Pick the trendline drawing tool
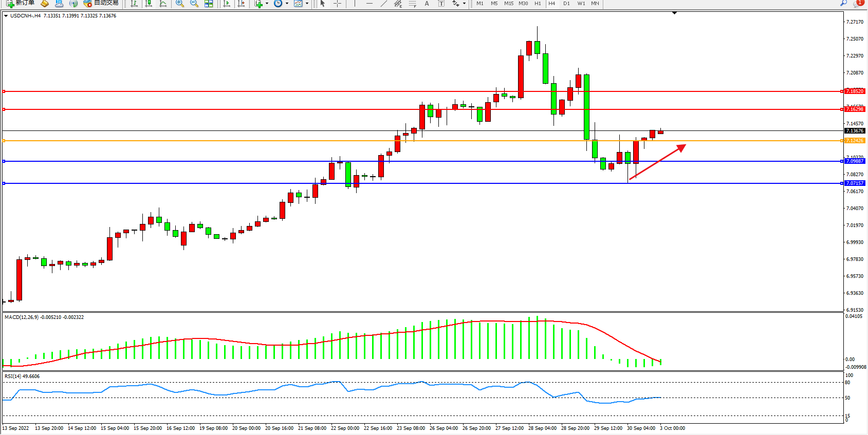Viewport: 868px width, 435px height. click(383, 4)
